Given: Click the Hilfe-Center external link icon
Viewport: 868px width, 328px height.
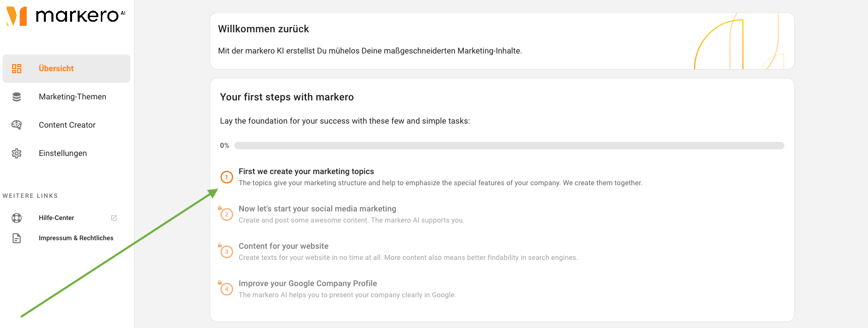Looking at the screenshot, I should 114,218.
